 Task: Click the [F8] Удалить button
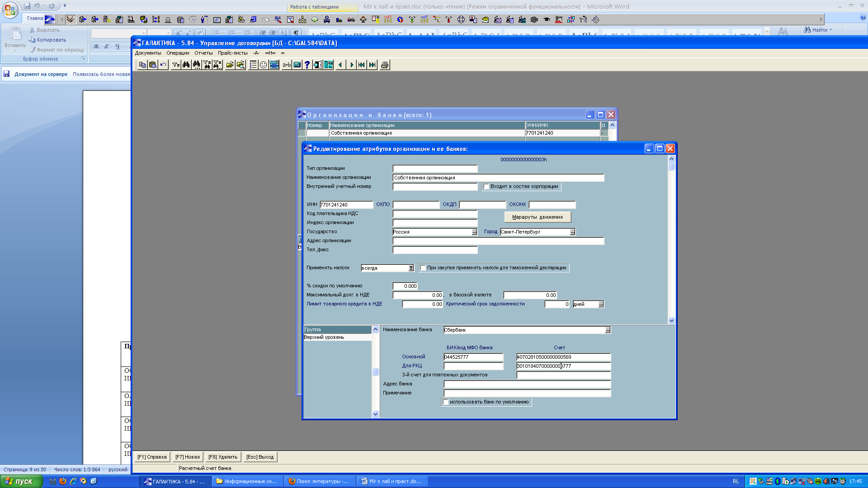point(223,457)
